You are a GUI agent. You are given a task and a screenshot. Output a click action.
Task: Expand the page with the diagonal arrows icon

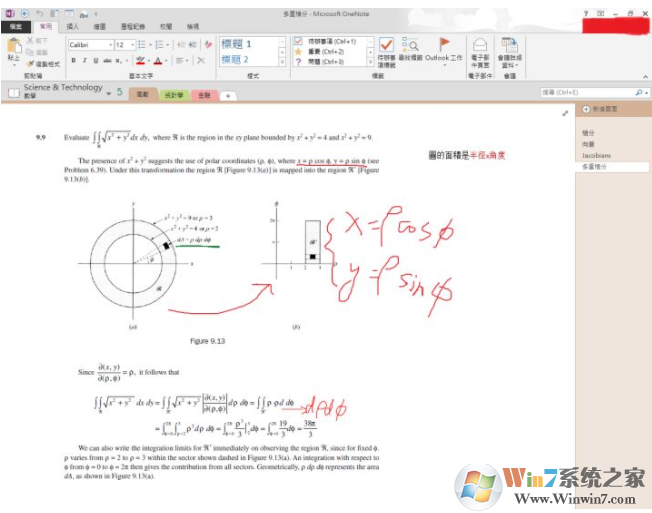[x=565, y=113]
